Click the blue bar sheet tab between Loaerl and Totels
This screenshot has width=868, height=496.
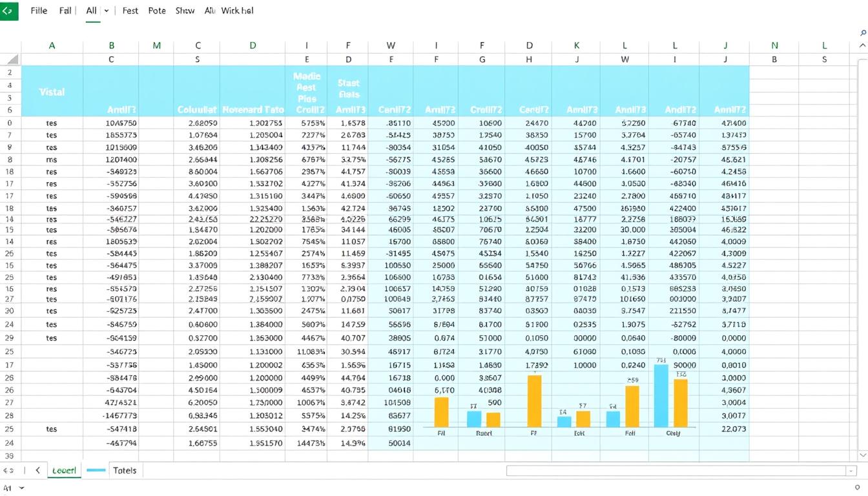click(96, 471)
